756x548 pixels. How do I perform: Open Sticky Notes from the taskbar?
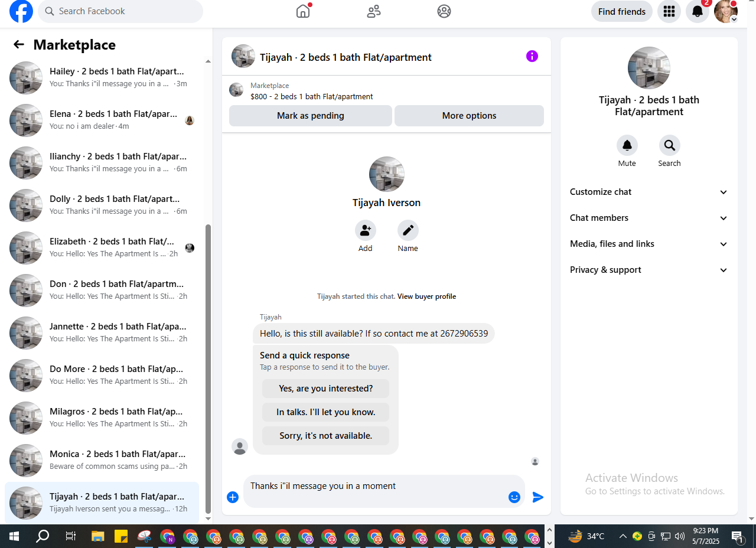coord(121,536)
